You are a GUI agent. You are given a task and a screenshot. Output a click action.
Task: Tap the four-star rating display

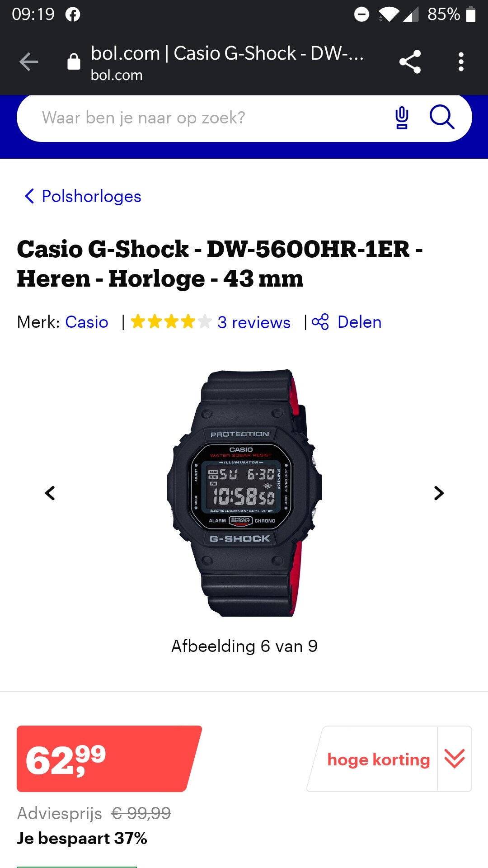tap(171, 322)
